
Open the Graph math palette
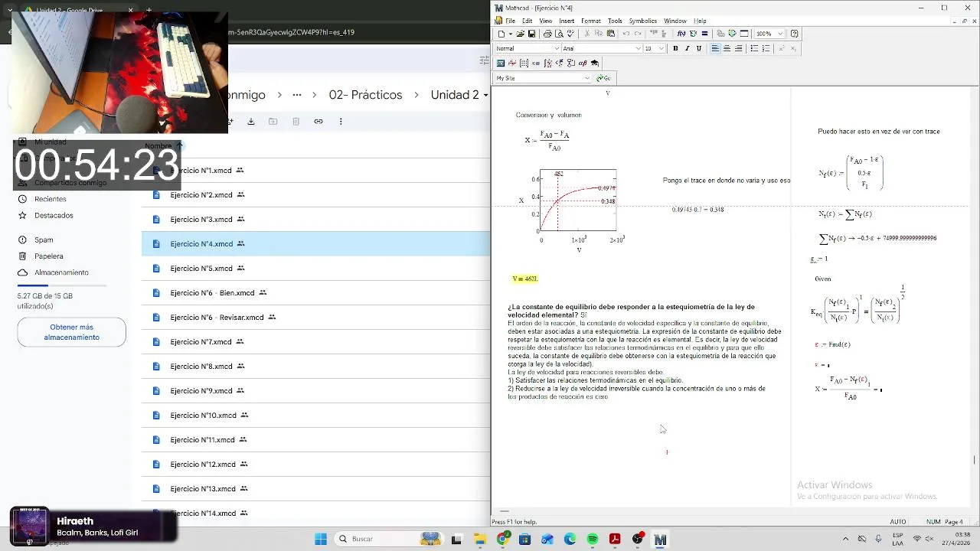pyautogui.click(x=512, y=63)
